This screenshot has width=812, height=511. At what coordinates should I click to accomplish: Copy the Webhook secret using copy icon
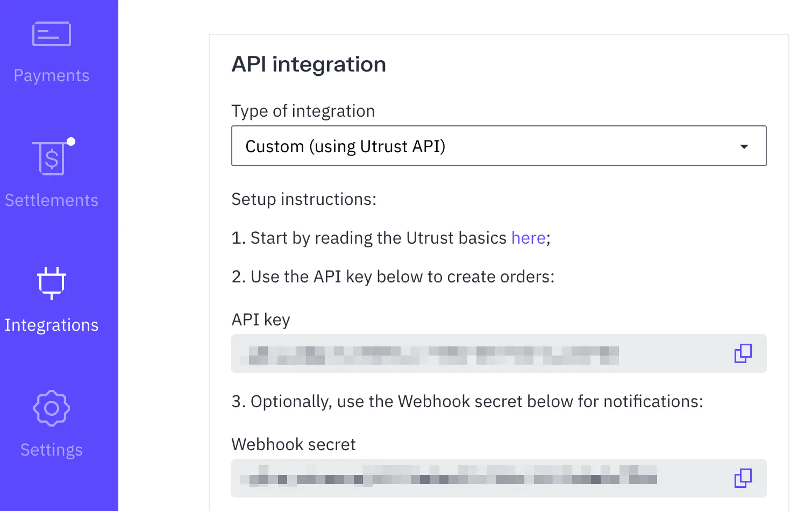point(743,478)
